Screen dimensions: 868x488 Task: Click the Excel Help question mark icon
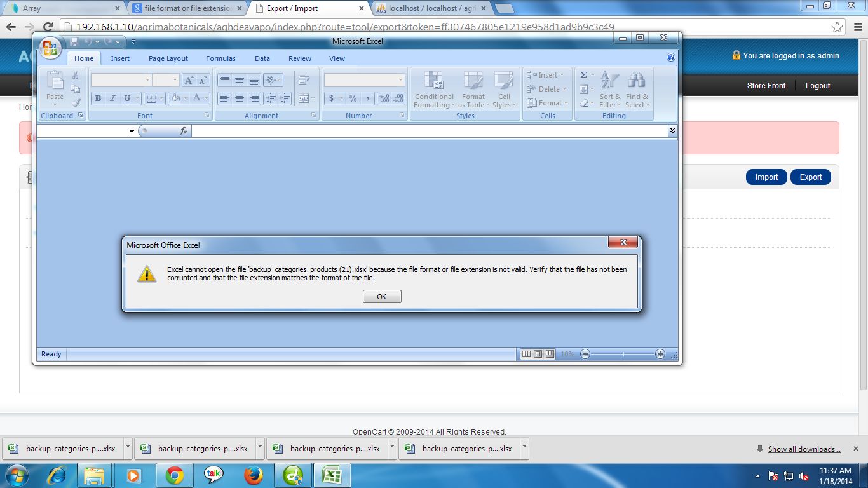tap(671, 58)
